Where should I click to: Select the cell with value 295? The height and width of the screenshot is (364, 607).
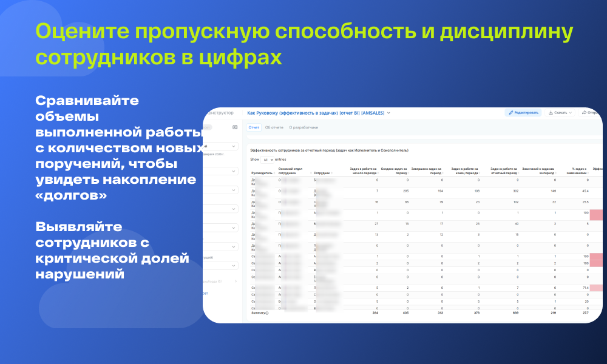(x=405, y=190)
